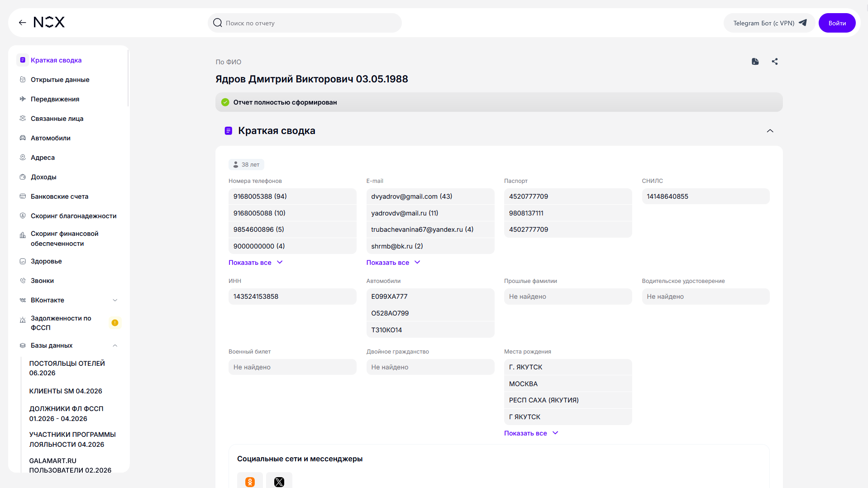Open ДОЛЖНИКИ ФЛ ФССП database

click(x=66, y=414)
